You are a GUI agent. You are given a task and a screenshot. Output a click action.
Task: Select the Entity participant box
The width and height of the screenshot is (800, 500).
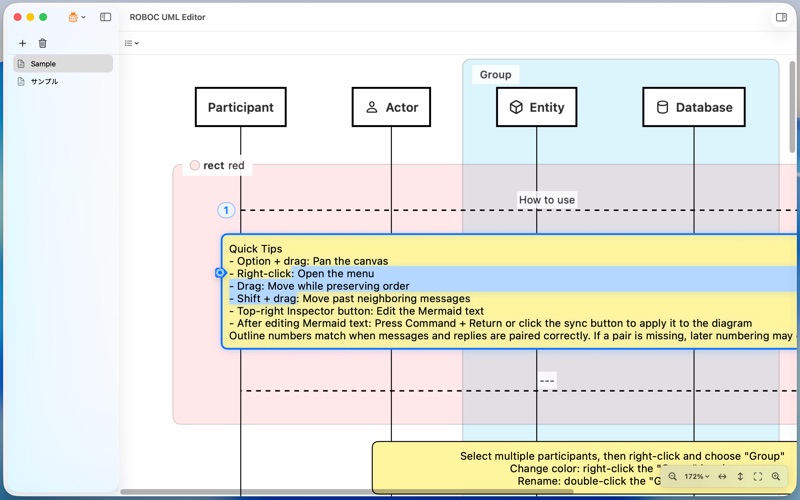[x=537, y=107]
